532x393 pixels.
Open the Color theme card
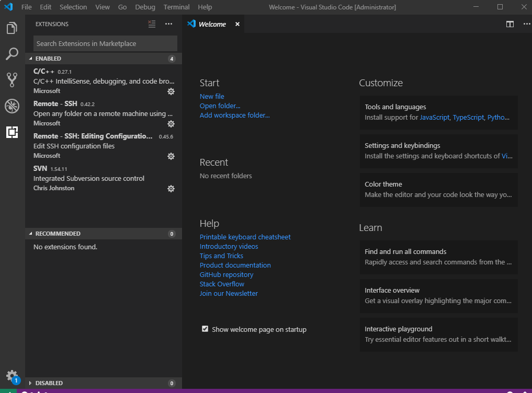(439, 190)
